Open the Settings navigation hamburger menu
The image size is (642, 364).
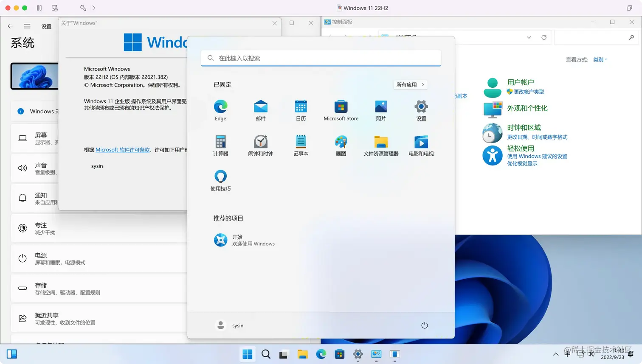point(27,25)
